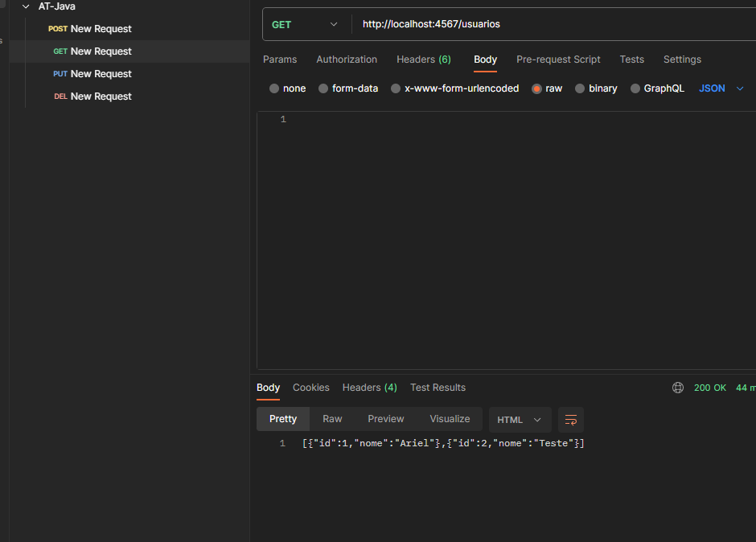
Task: Select the none body type
Action: pyautogui.click(x=274, y=88)
